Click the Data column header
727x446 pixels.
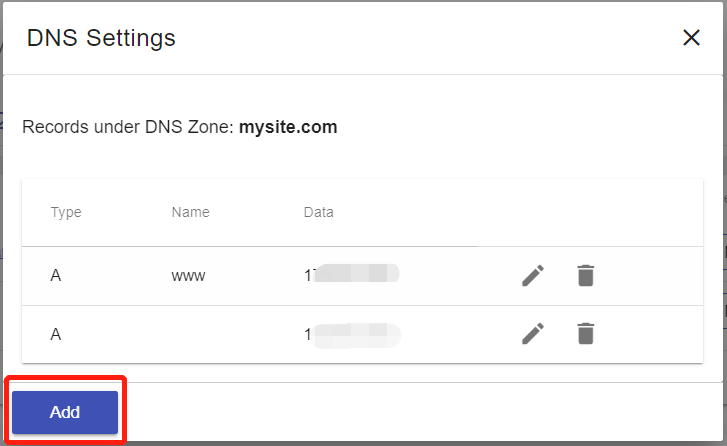point(319,212)
